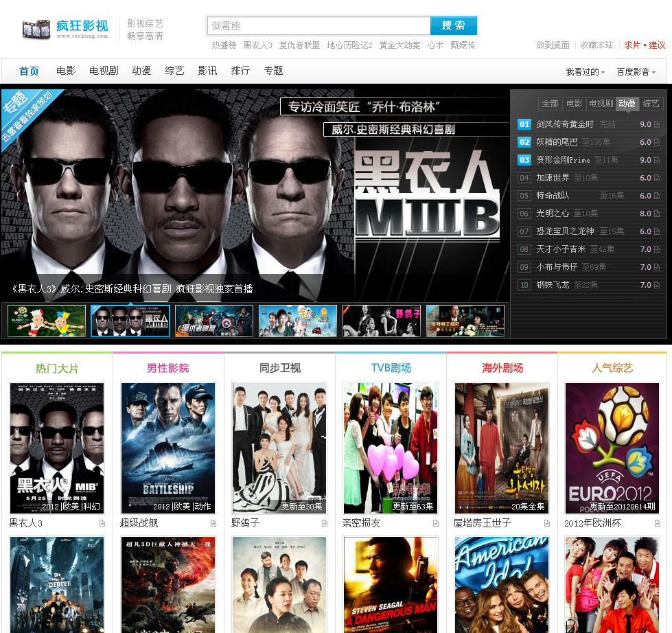The width and height of the screenshot is (672, 633).
Task: Select 野鸽子 slider thumbnail
Action: pyautogui.click(x=382, y=321)
